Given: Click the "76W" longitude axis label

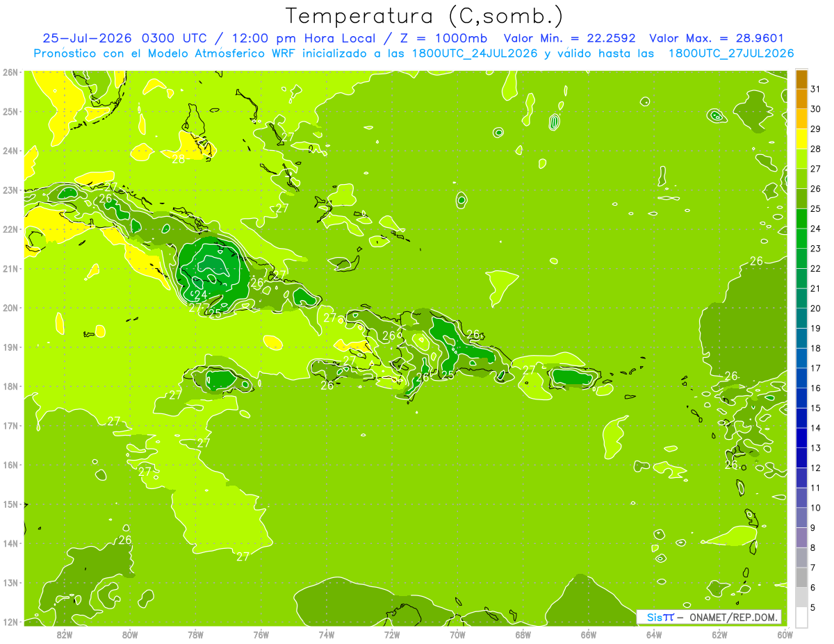Looking at the screenshot, I should (261, 634).
